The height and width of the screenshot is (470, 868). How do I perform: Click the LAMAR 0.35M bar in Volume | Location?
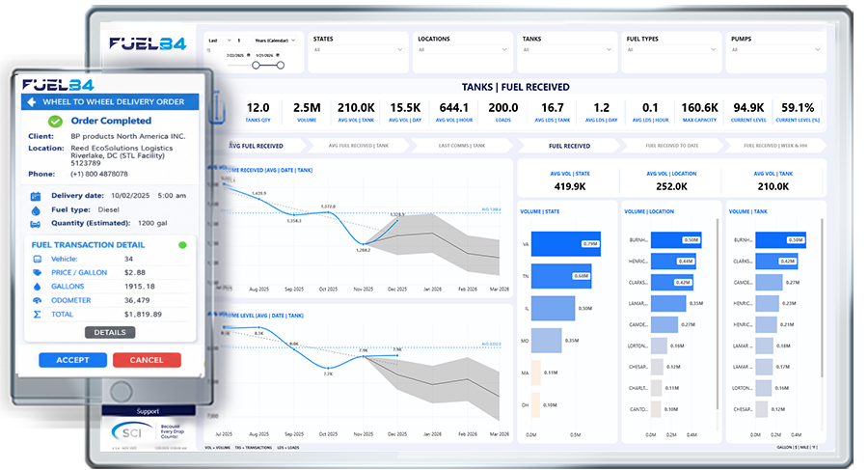click(x=668, y=303)
